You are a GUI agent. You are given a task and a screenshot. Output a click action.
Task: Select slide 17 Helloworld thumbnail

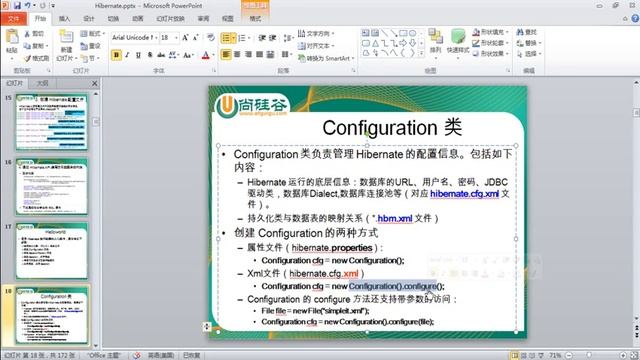tap(52, 251)
